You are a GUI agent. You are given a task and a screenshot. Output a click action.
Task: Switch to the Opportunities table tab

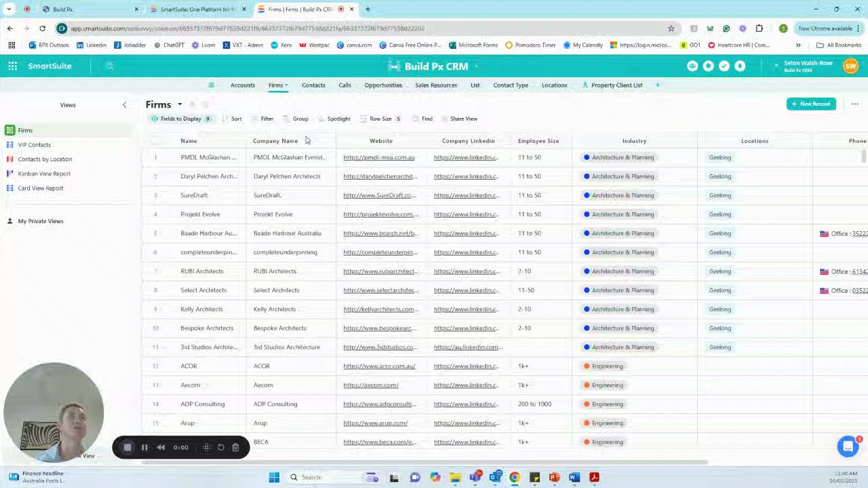click(x=383, y=85)
